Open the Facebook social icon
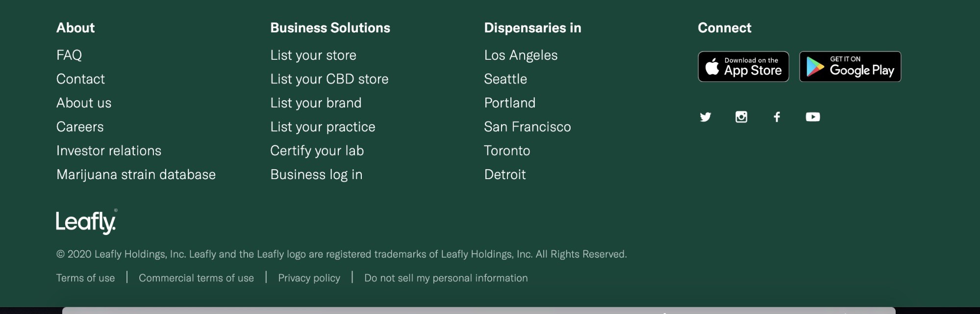Image resolution: width=980 pixels, height=314 pixels. click(777, 117)
